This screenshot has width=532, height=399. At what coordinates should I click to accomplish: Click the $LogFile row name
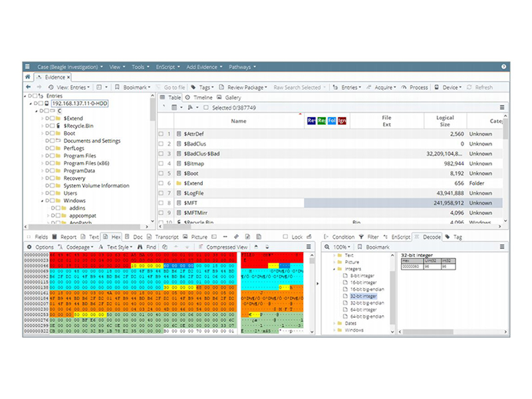click(194, 193)
